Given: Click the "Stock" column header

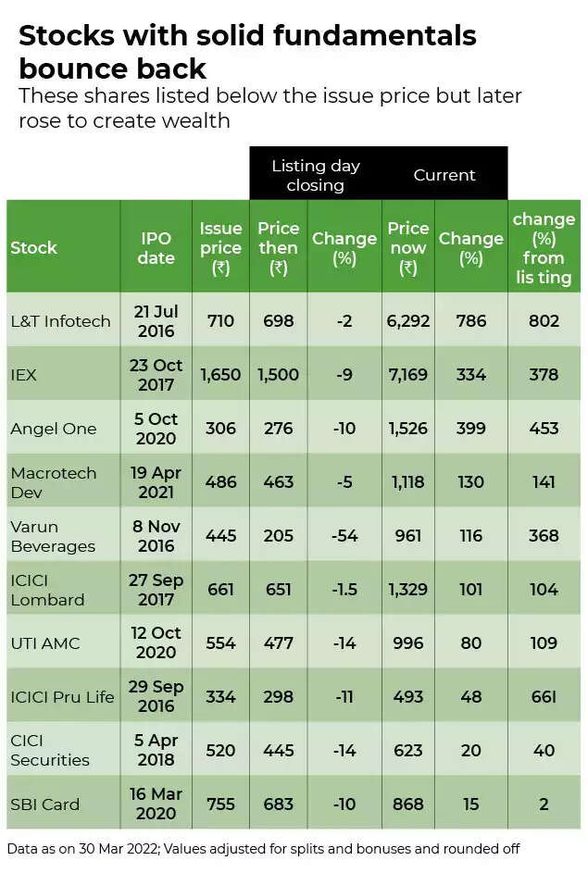Looking at the screenshot, I should coord(34,248).
